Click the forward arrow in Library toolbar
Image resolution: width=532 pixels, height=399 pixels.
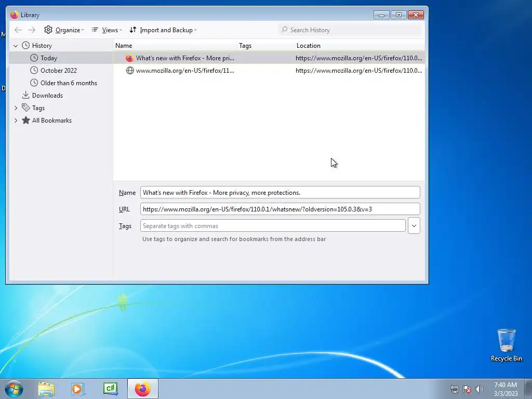pos(32,30)
